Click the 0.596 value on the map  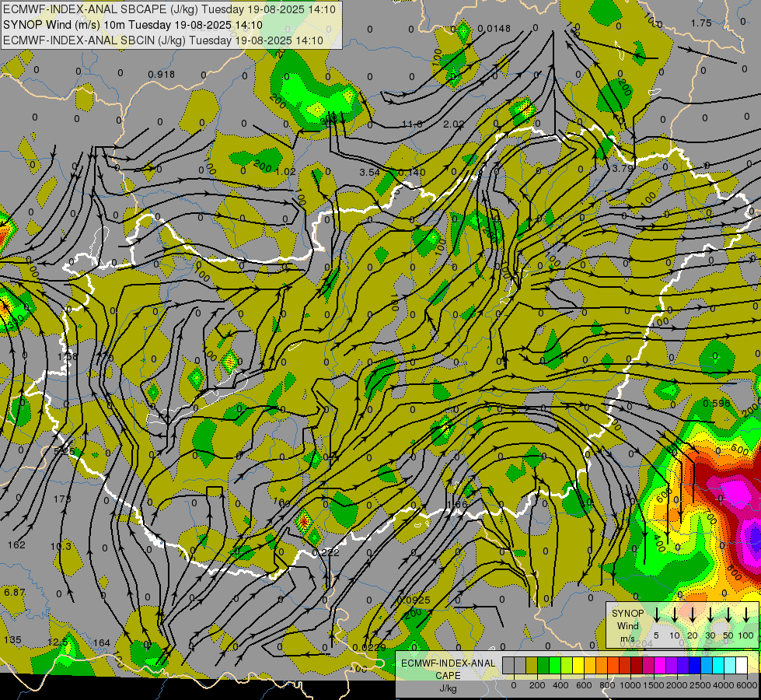tap(717, 403)
